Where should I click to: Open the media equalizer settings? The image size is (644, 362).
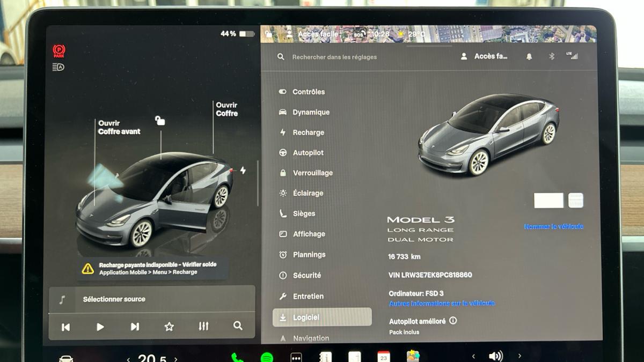(203, 326)
